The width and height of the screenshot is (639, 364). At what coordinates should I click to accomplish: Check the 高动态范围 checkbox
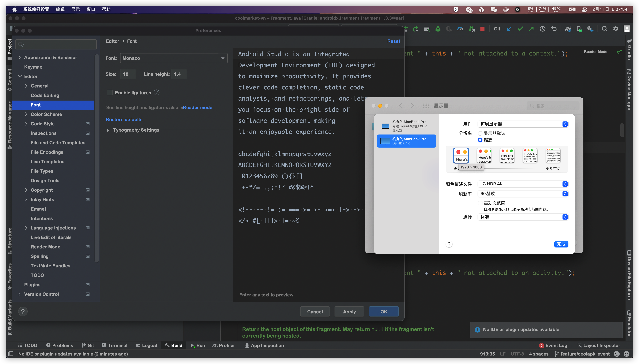tap(480, 203)
